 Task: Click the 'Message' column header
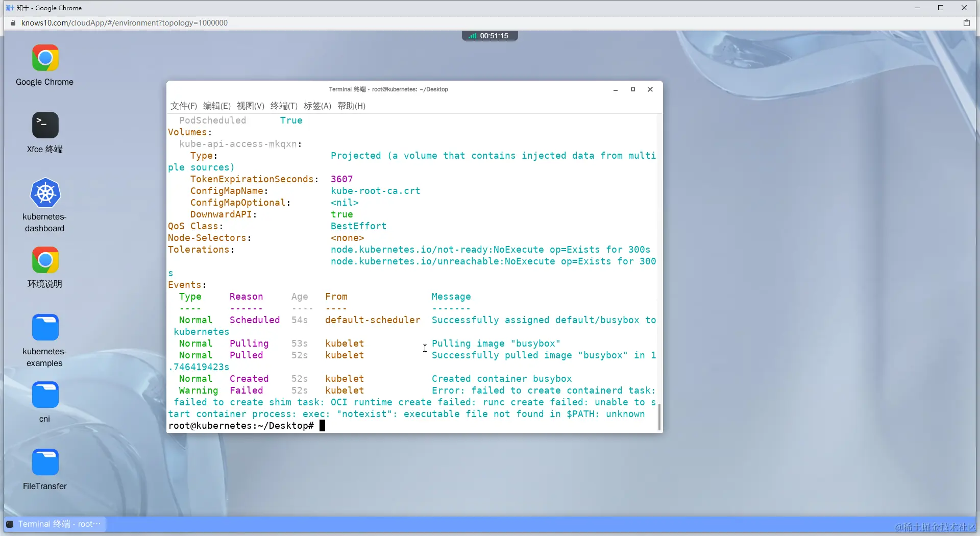(451, 297)
